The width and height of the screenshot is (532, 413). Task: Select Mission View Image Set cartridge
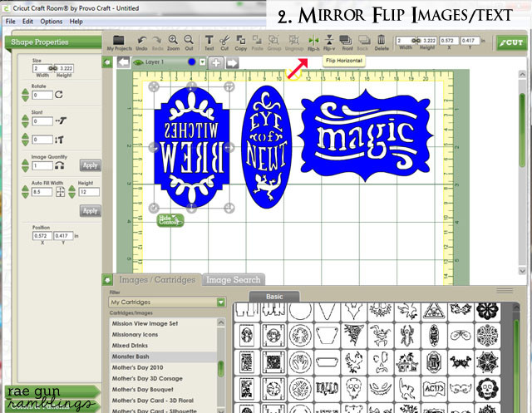[164, 323]
